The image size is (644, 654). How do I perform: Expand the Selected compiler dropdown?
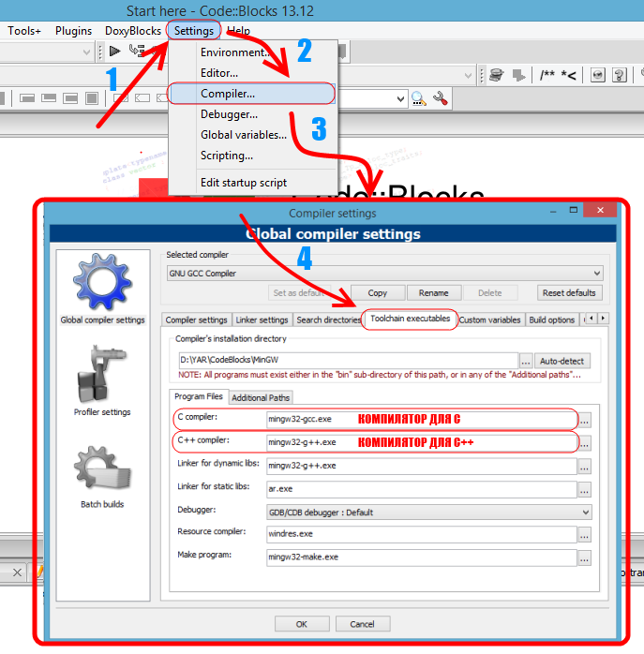pyautogui.click(x=597, y=274)
